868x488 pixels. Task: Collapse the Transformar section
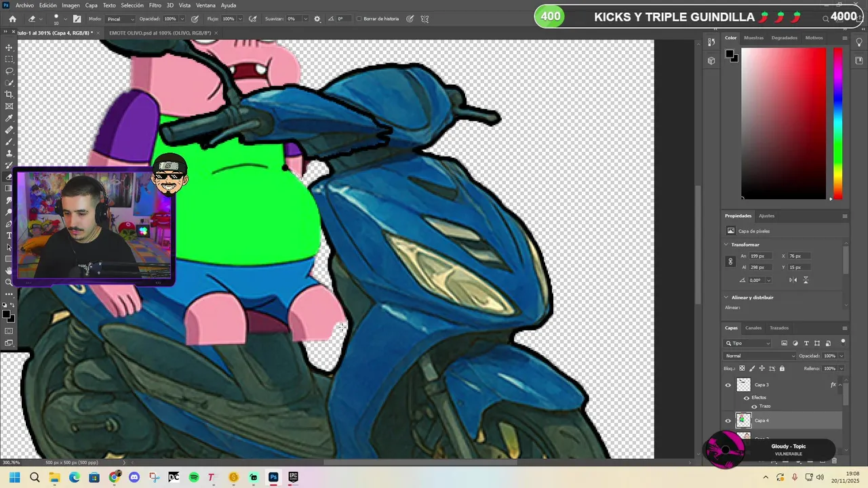coord(726,245)
